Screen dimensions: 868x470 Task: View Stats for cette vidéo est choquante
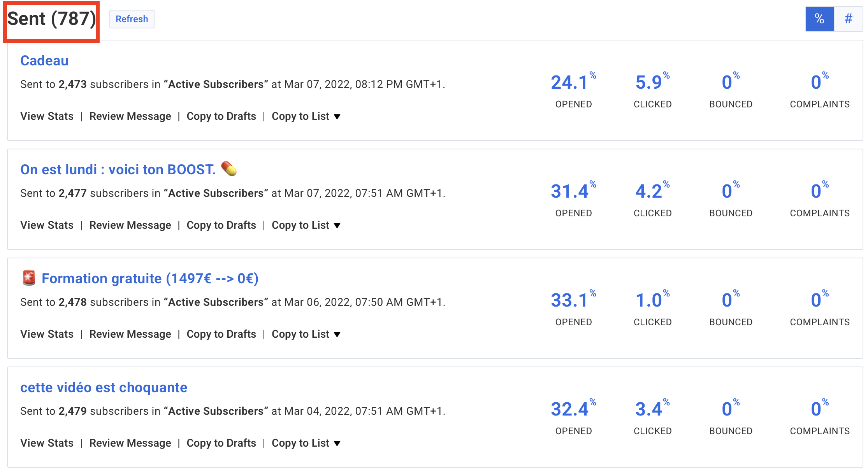[x=47, y=443]
